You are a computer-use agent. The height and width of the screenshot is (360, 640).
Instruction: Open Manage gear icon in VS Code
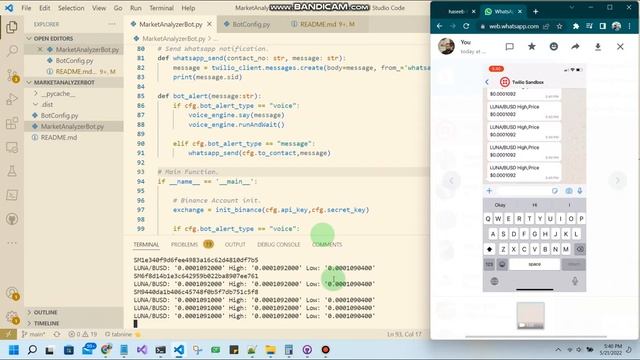coord(12,317)
